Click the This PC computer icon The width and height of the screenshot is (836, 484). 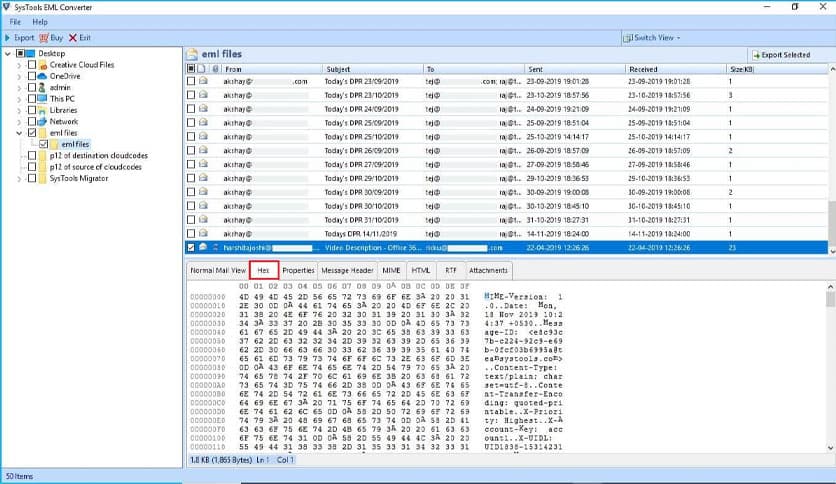(42, 99)
